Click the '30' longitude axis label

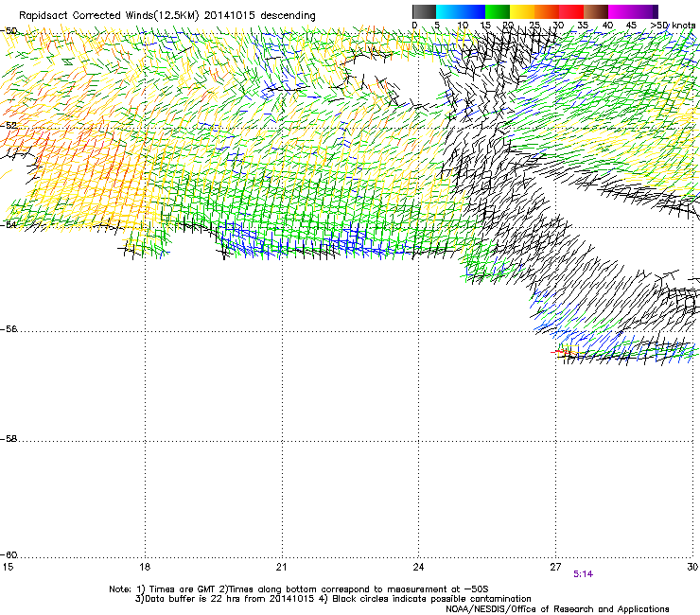692,567
